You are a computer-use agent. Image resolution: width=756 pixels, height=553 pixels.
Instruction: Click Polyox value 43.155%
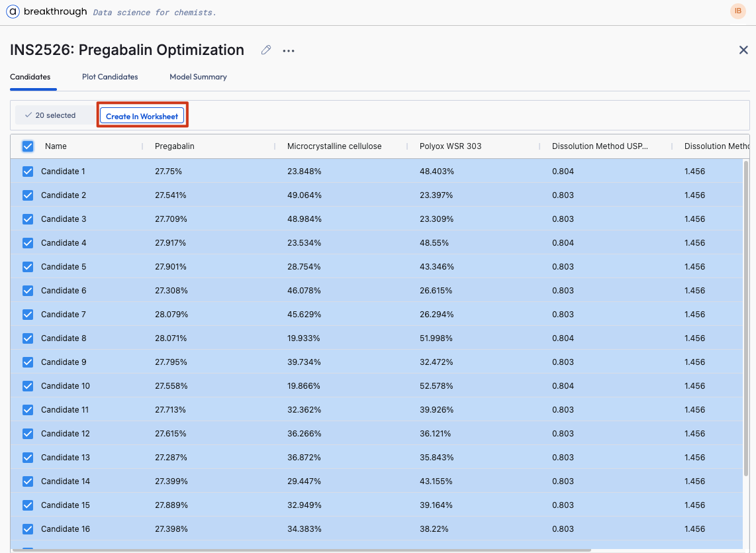click(x=436, y=481)
